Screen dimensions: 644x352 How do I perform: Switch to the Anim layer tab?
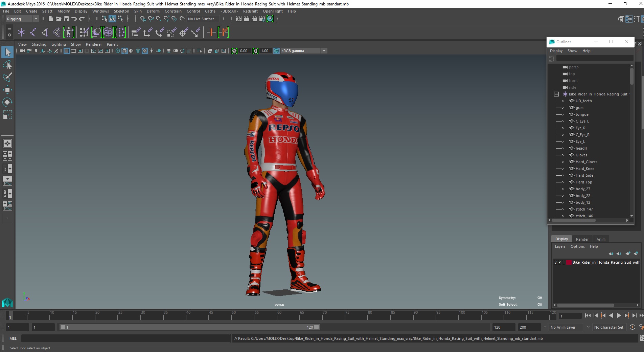tap(601, 239)
